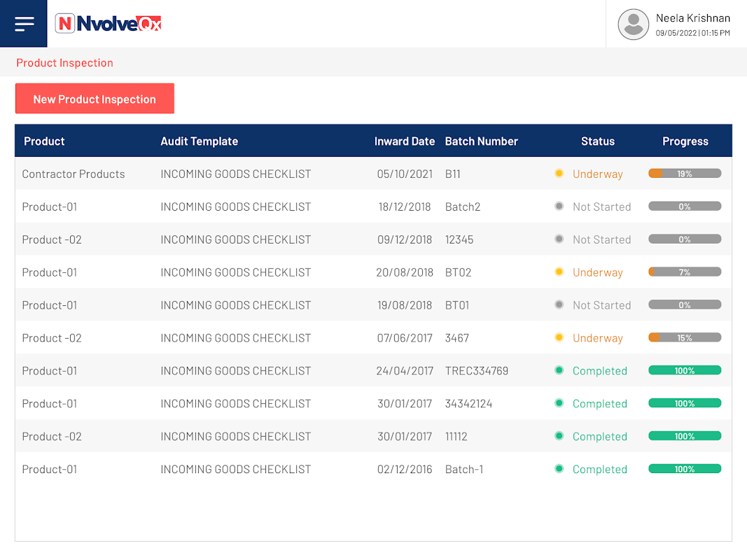Click the 100% progress bar for Batch-1
The height and width of the screenshot is (560, 747).
click(x=685, y=469)
